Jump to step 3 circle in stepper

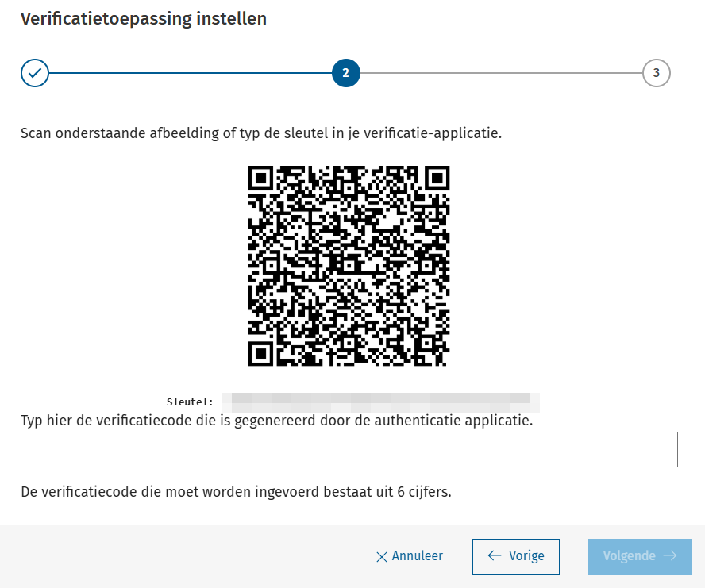(x=656, y=73)
